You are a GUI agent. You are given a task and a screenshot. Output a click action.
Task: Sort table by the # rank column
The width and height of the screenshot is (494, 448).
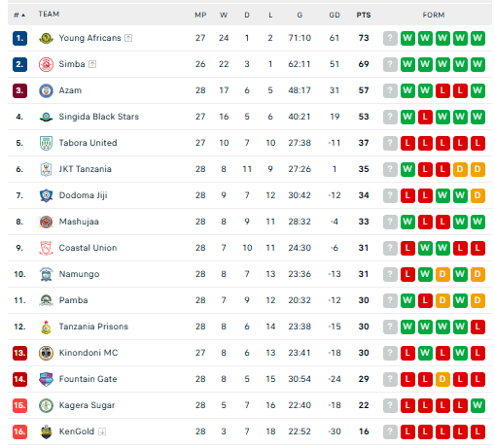coord(19,15)
